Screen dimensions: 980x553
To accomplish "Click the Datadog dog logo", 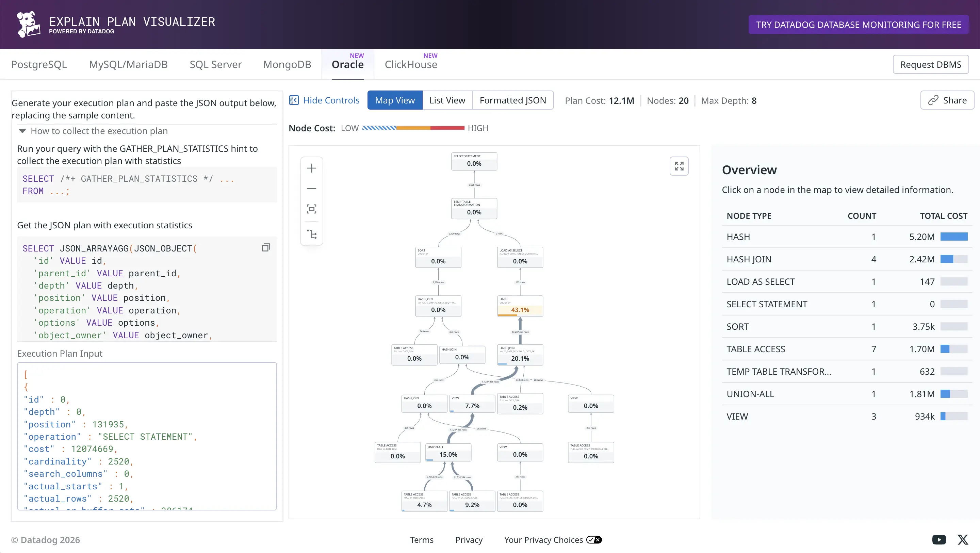I will coord(28,25).
